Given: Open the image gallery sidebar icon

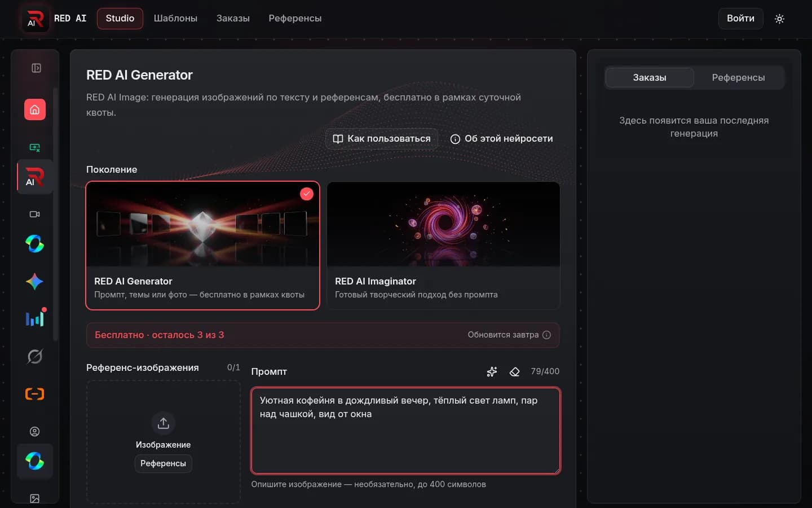Looking at the screenshot, I should click(35, 498).
